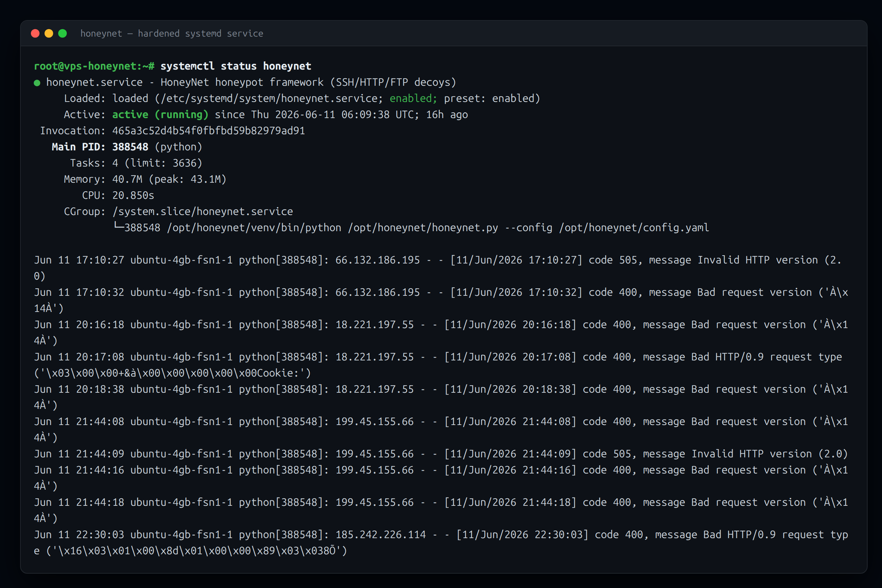Viewport: 882px width, 588px height.
Task: Click the payload ending in 'Cookie:' on the wrapped line
Action: coord(173,373)
